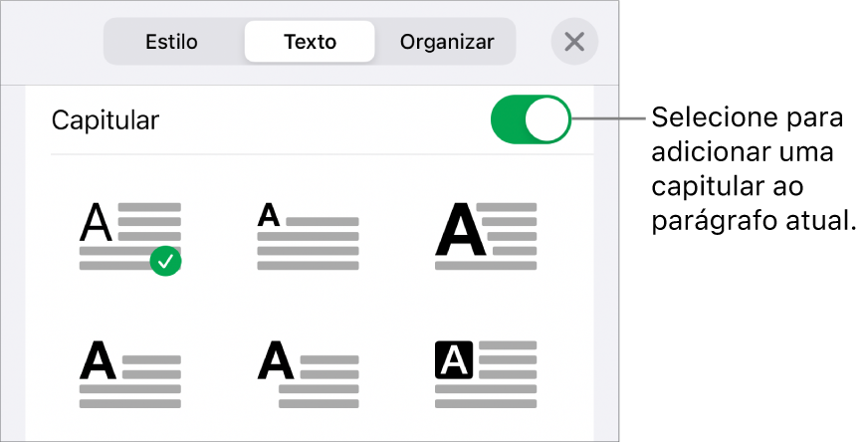
Task: Switch to the Estilo tab
Action: (x=171, y=42)
